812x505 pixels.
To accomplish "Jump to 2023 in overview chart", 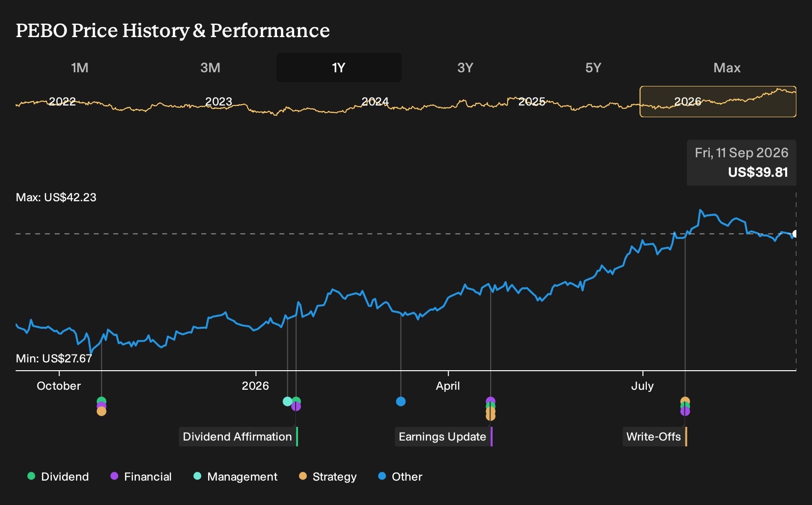I will pyautogui.click(x=218, y=102).
